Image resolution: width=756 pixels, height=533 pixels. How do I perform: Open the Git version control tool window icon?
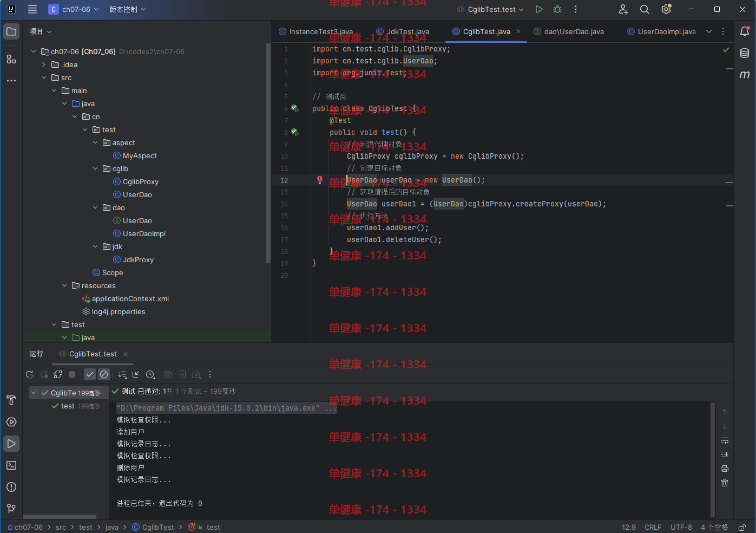point(11,508)
